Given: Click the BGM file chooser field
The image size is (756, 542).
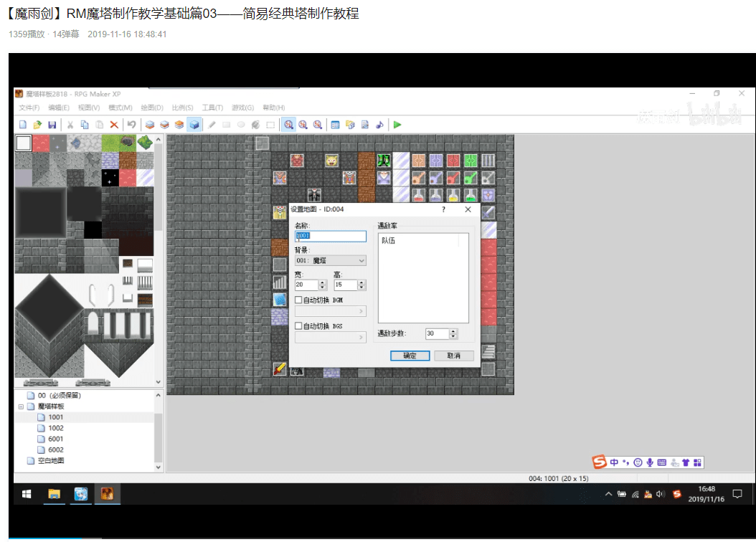Looking at the screenshot, I should pos(330,311).
